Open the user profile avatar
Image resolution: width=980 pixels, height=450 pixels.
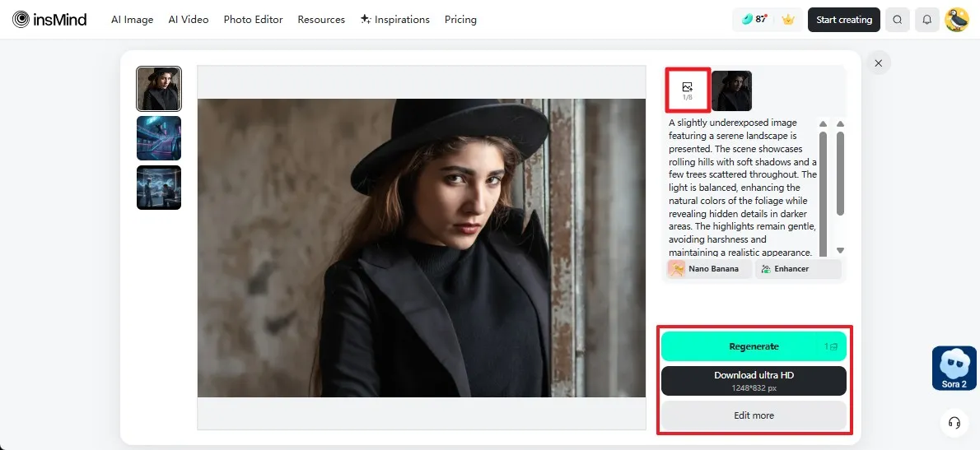point(956,20)
